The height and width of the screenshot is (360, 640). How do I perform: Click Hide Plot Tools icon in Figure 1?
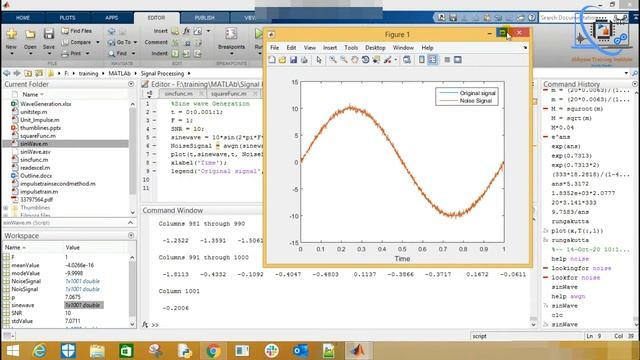(x=447, y=60)
